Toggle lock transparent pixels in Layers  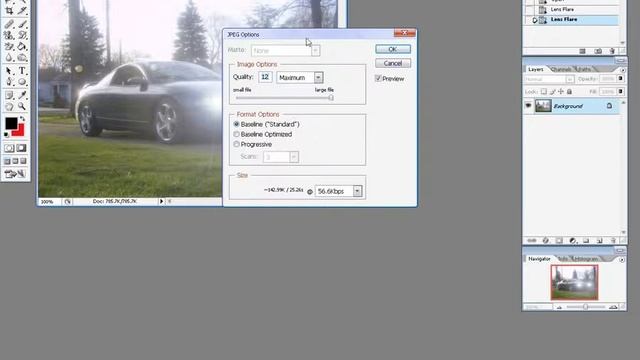544,91
